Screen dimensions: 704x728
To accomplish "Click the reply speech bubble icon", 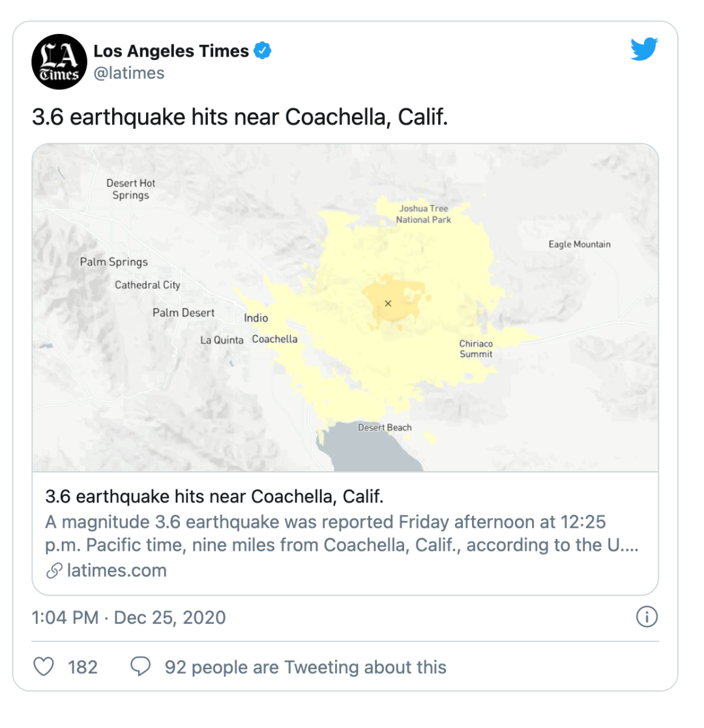I will coord(139,667).
